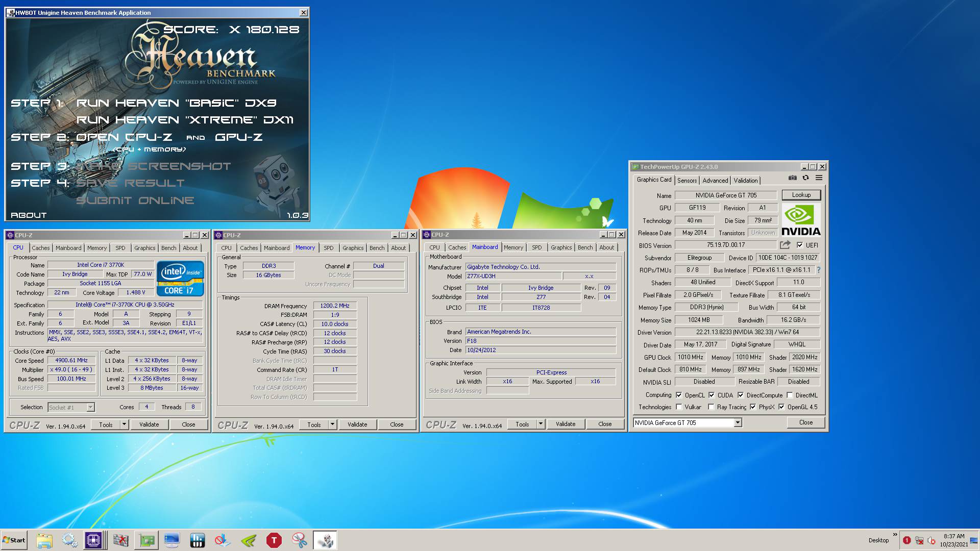
Task: Open the firewall brick-wall taskbar icon
Action: 121,540
